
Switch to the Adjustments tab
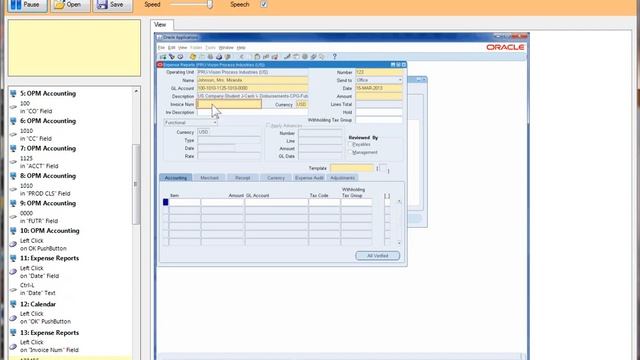[x=342, y=178]
